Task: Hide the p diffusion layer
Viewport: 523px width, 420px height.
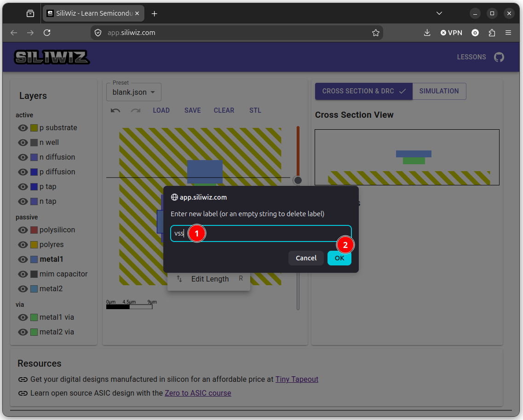Action: tap(23, 172)
